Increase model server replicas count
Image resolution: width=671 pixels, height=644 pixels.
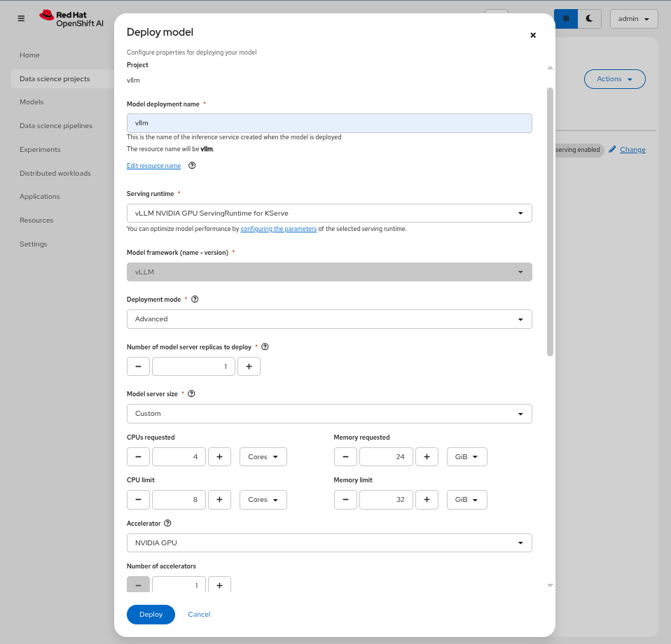point(249,367)
